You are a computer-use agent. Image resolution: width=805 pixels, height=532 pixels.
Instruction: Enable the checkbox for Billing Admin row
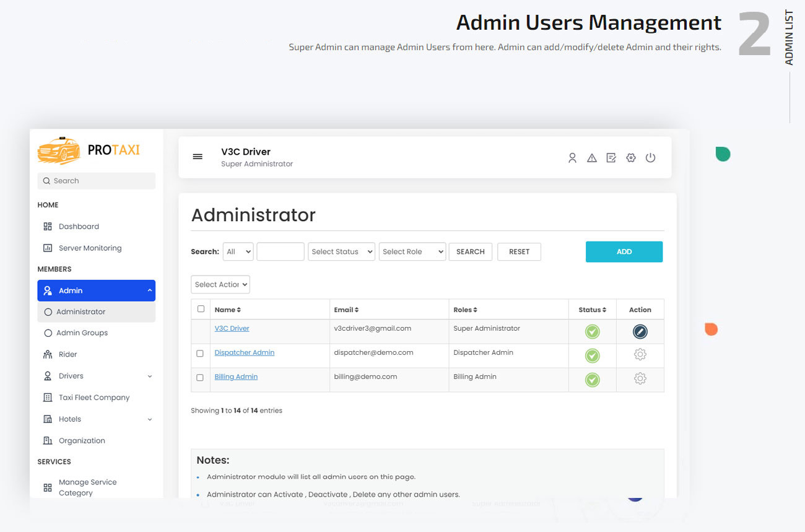click(200, 377)
